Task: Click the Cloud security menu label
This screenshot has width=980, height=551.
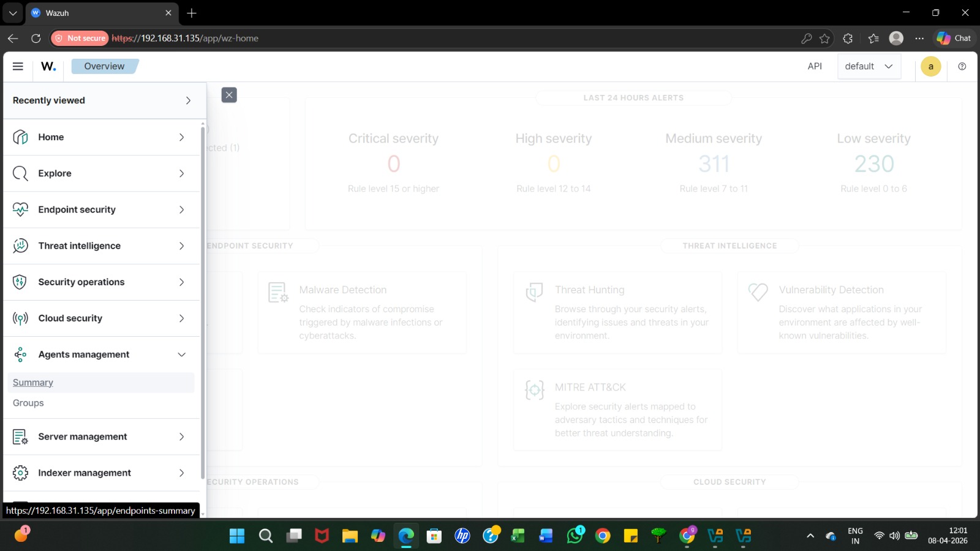Action: pyautogui.click(x=70, y=318)
